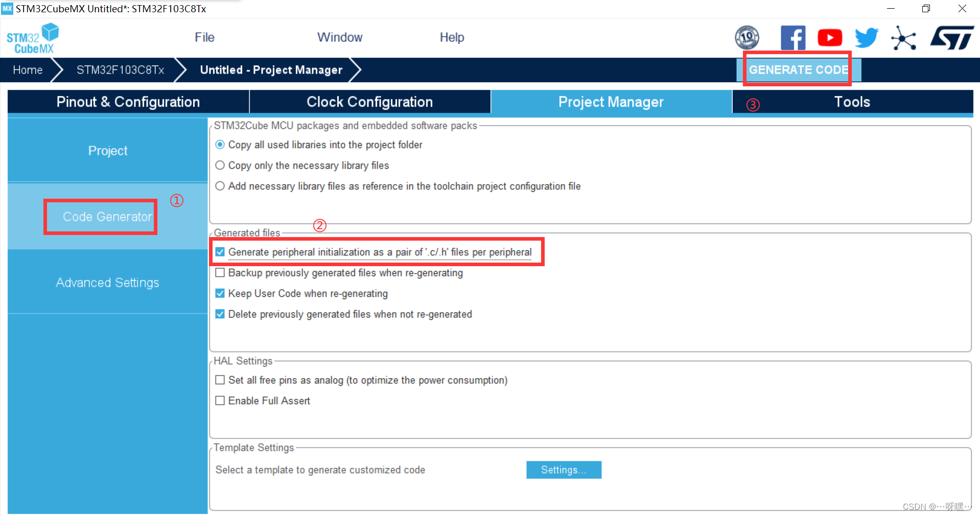Toggle peripheral '.c/.h' pair generation checkbox

220,252
